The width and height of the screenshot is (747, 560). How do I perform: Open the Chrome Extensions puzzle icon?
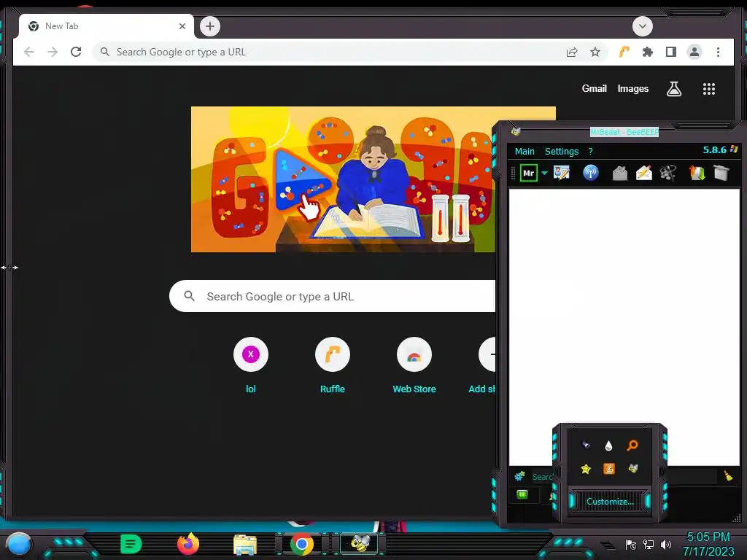(x=648, y=52)
